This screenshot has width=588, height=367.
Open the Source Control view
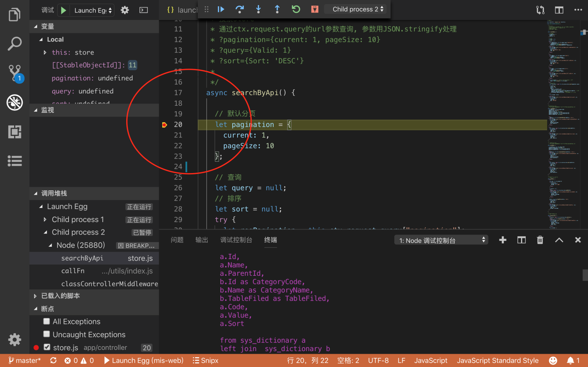pos(15,73)
